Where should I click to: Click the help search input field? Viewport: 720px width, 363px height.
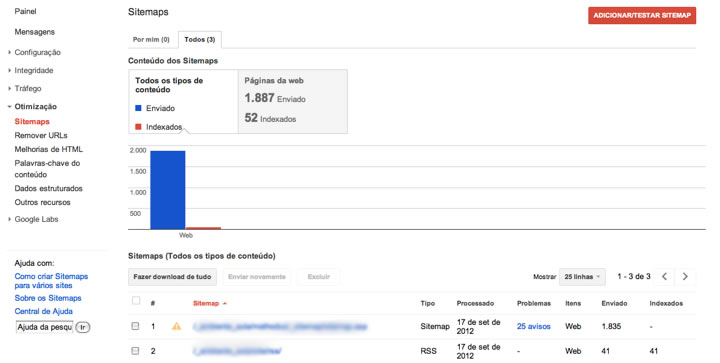(x=45, y=327)
